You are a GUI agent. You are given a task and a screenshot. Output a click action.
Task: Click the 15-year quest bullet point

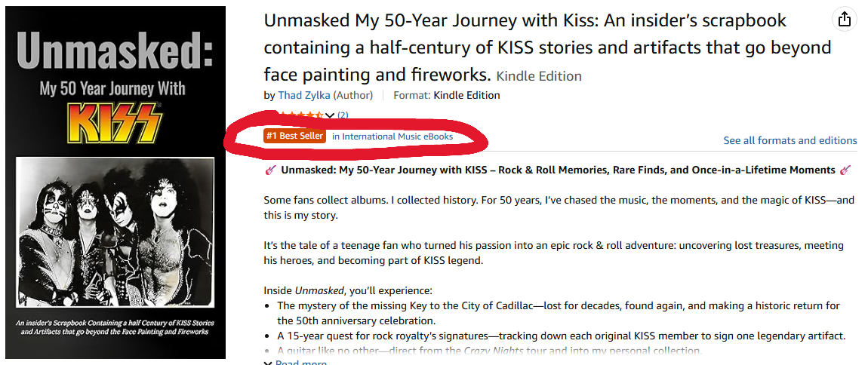coord(561,336)
